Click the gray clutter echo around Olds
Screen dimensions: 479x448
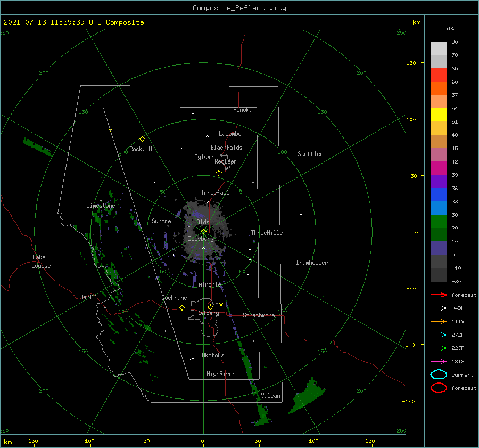pos(205,231)
